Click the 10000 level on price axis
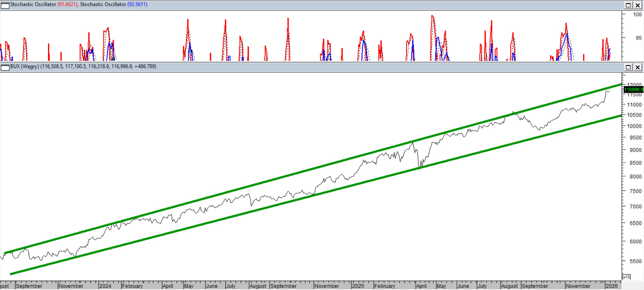644x290 pixels. (x=634, y=126)
